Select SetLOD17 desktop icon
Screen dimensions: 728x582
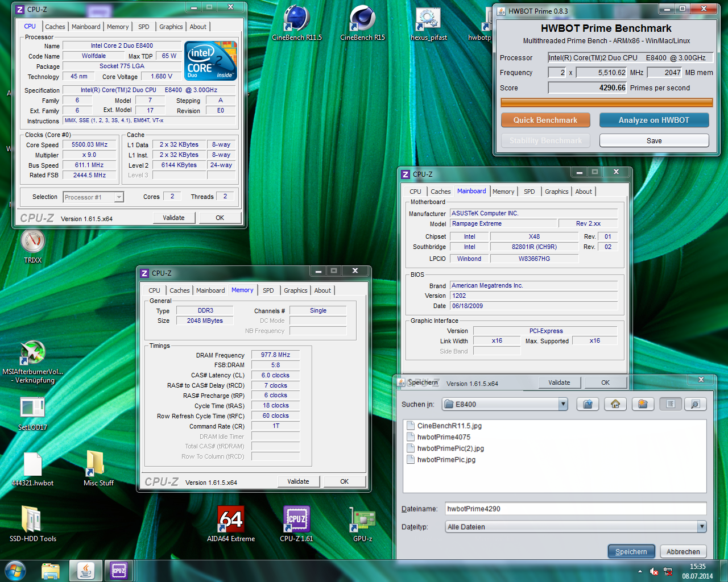[32, 413]
